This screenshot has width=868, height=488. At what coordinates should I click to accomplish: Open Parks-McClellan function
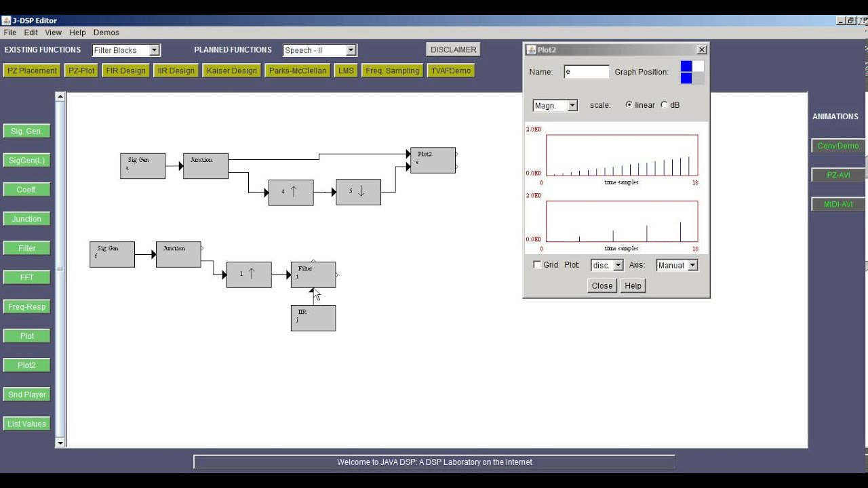[298, 70]
